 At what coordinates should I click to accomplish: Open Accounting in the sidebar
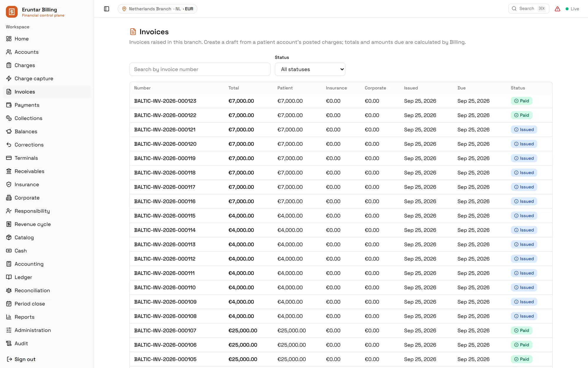click(47, 264)
